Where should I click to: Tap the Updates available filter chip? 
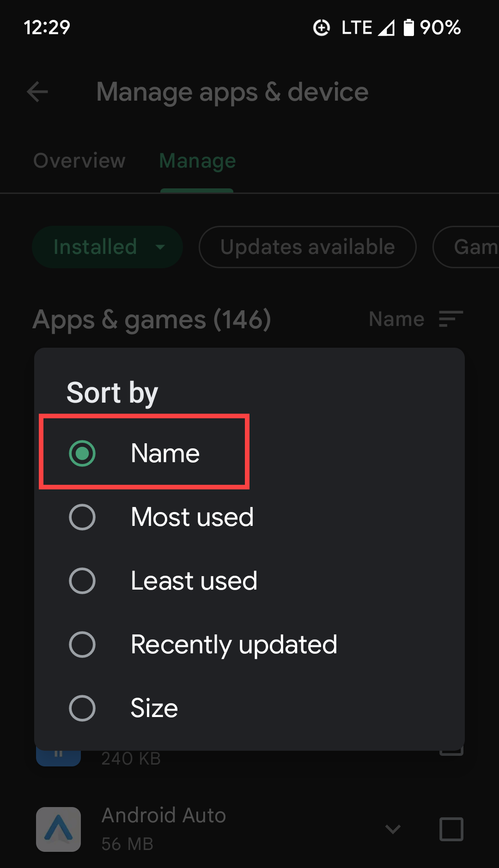[x=308, y=247]
